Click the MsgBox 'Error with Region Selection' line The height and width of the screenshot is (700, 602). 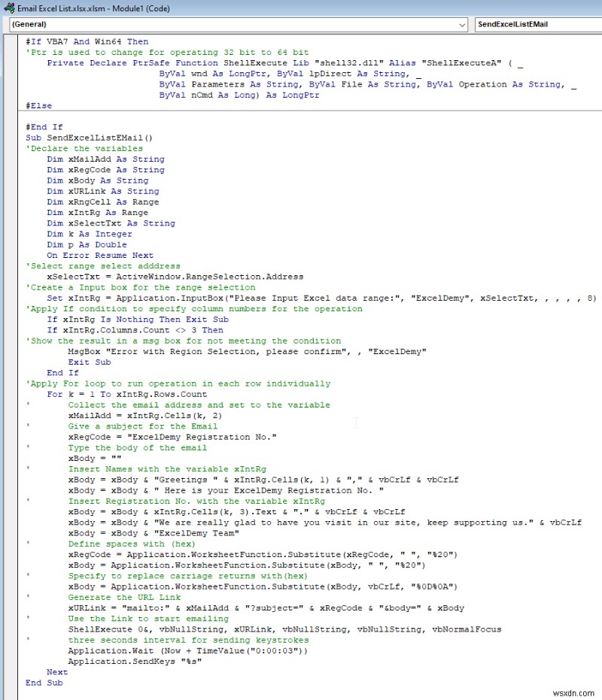[x=247, y=351]
